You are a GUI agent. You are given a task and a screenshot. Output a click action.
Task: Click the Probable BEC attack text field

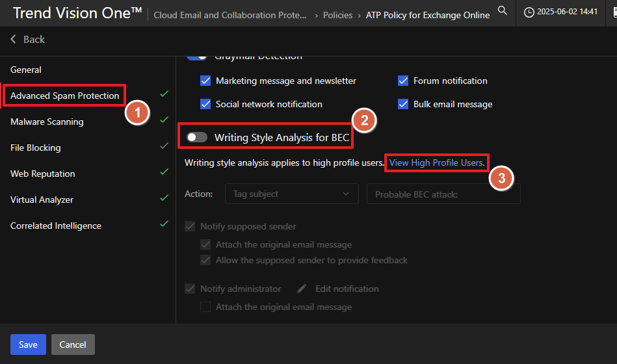pos(443,194)
